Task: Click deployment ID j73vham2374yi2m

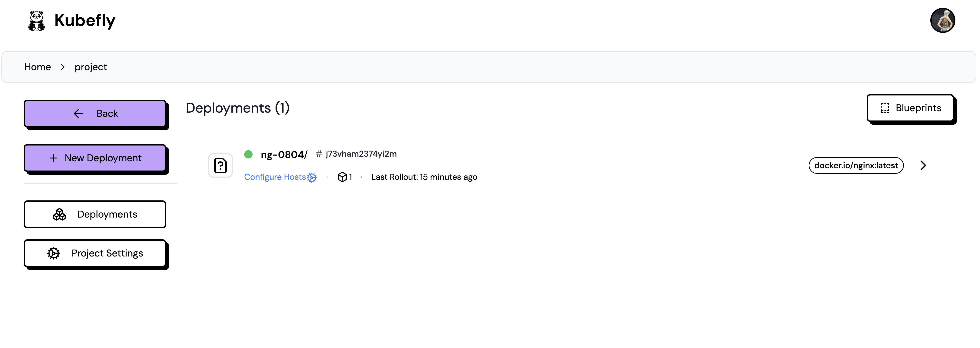Action: (361, 154)
